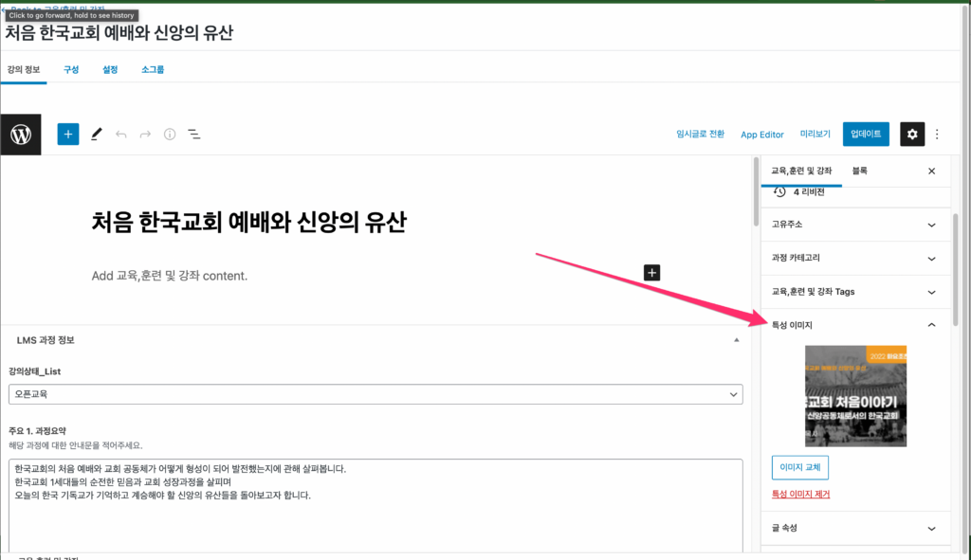Add block with black plus button
This screenshot has height=560, width=971.
651,273
